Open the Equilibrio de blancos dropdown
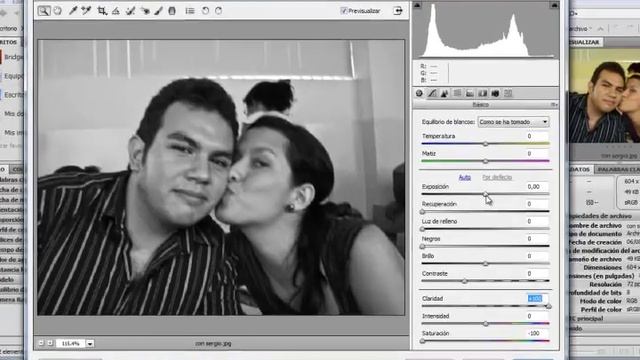The image size is (640, 360). click(x=513, y=122)
